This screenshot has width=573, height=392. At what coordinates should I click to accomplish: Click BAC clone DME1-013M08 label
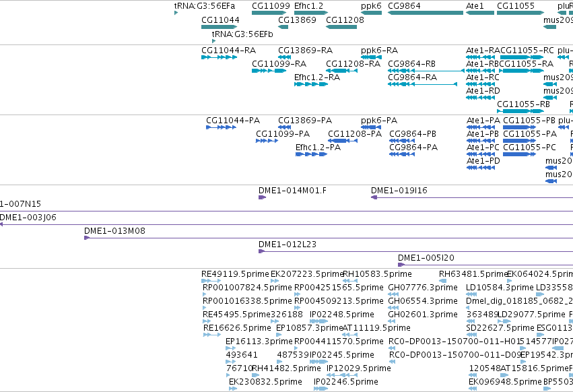[x=114, y=231]
